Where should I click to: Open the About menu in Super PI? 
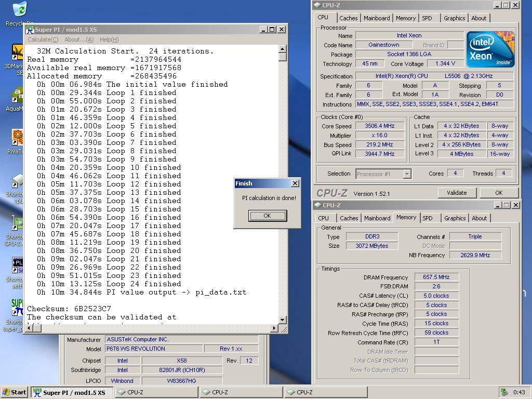coord(79,39)
